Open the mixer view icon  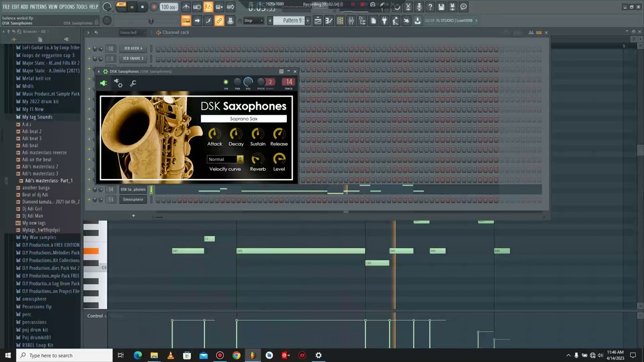(351, 21)
